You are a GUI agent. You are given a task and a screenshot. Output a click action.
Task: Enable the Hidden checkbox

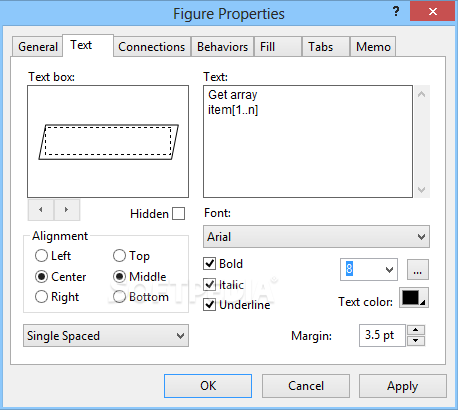click(178, 214)
